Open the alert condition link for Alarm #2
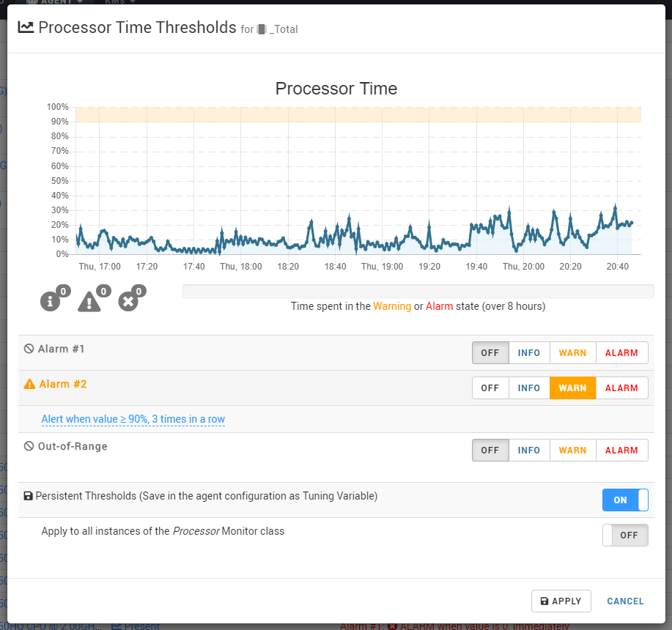Viewport: 672px width, 630px height. 133,420
